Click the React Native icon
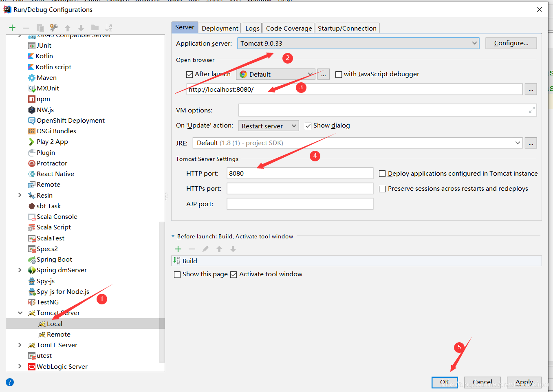 pyautogui.click(x=31, y=174)
